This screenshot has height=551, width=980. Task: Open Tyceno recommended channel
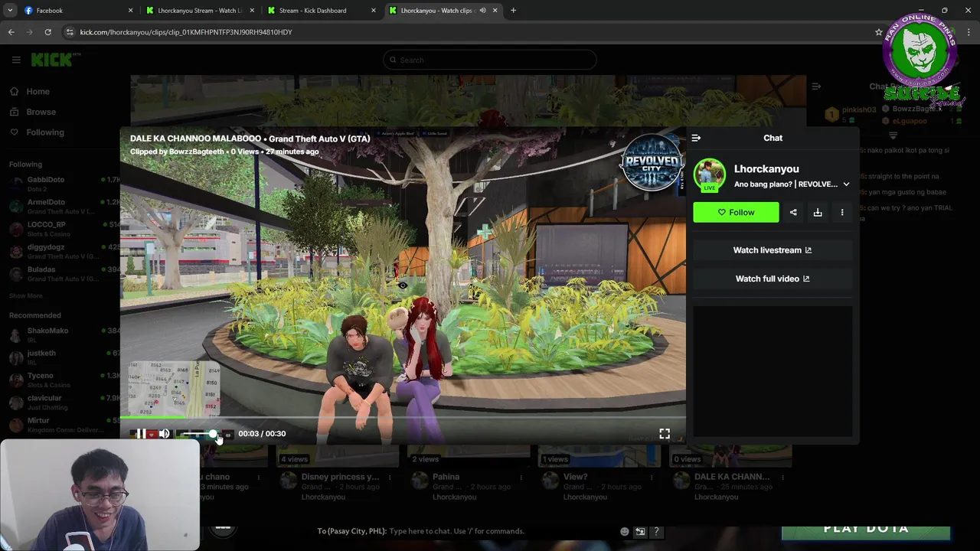coord(63,380)
